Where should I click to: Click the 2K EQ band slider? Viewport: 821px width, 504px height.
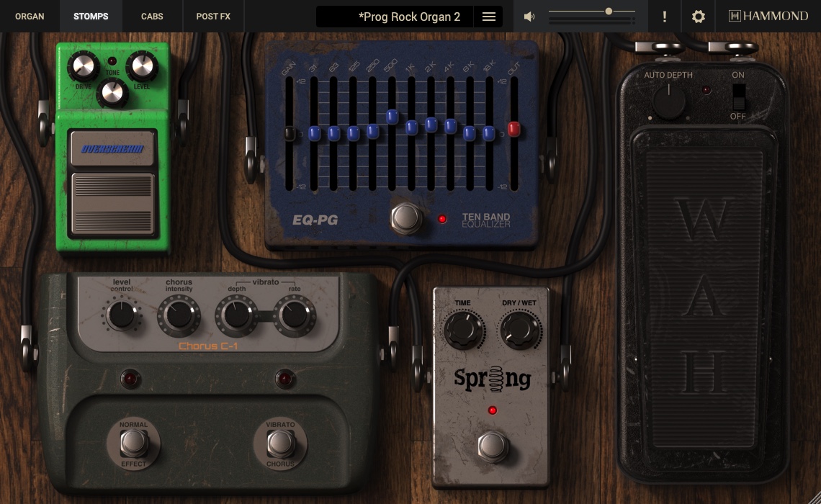[x=431, y=125]
